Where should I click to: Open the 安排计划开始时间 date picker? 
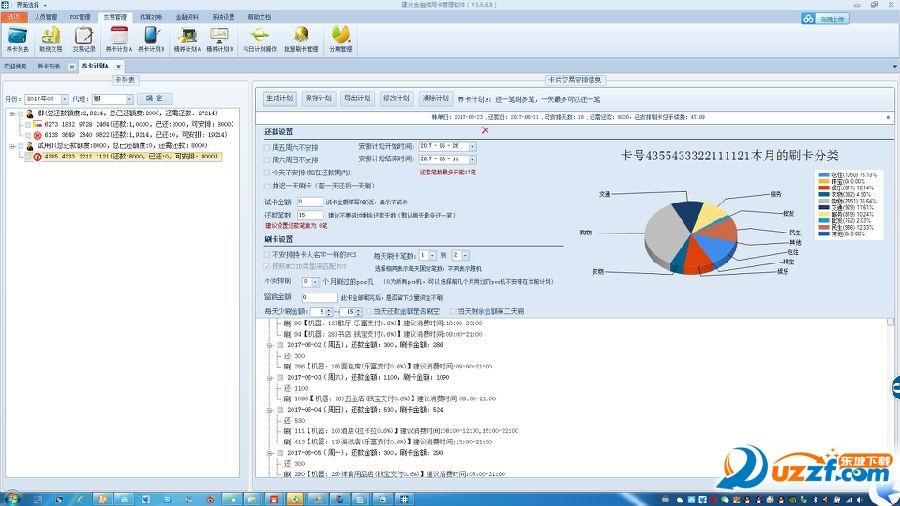472,146
